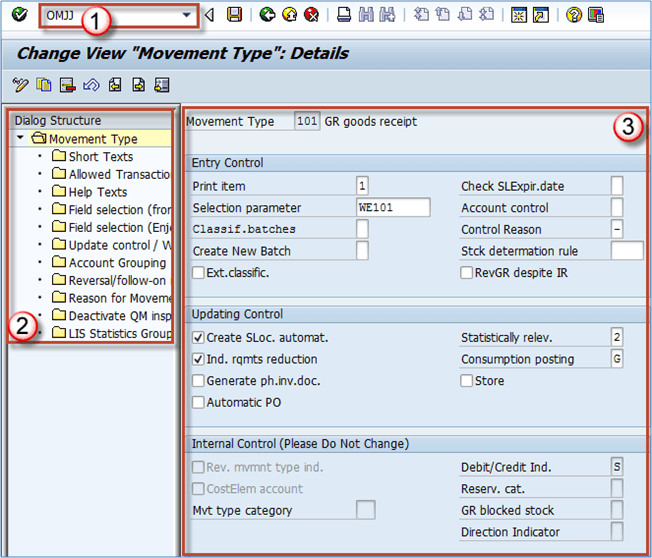Viewport: 652px width, 558px height.
Task: Click the green Back arrow icon
Action: tap(266, 15)
